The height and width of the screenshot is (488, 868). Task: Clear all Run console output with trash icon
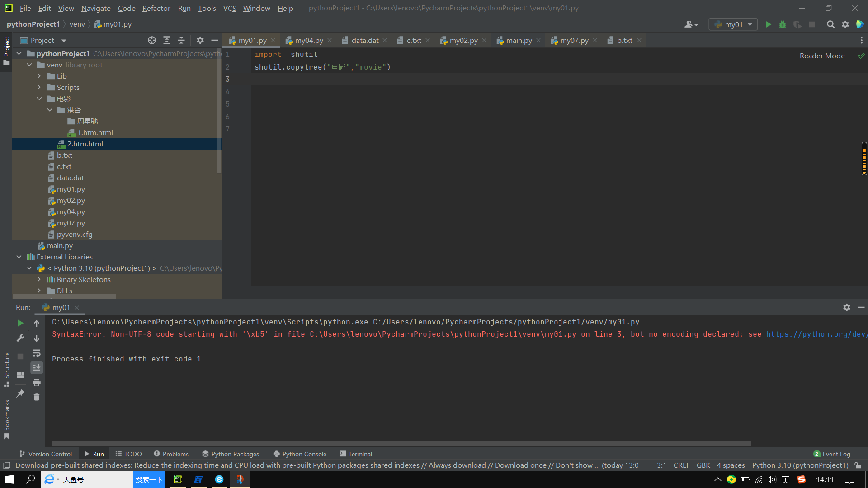tap(37, 397)
